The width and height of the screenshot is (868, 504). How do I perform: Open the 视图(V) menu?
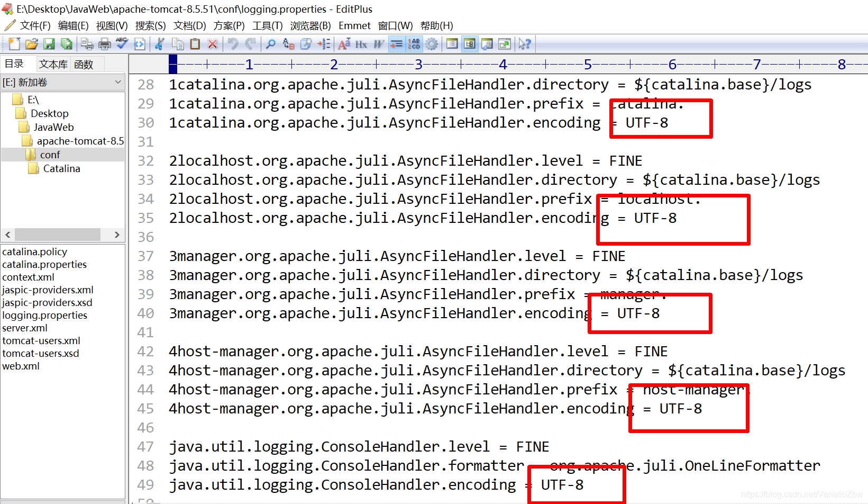click(112, 25)
